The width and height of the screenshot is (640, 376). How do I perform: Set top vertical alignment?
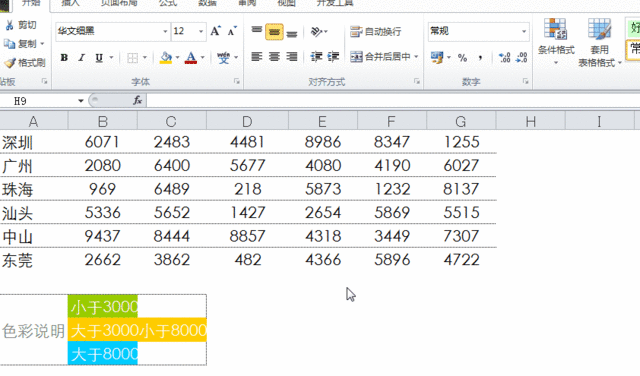point(257,30)
